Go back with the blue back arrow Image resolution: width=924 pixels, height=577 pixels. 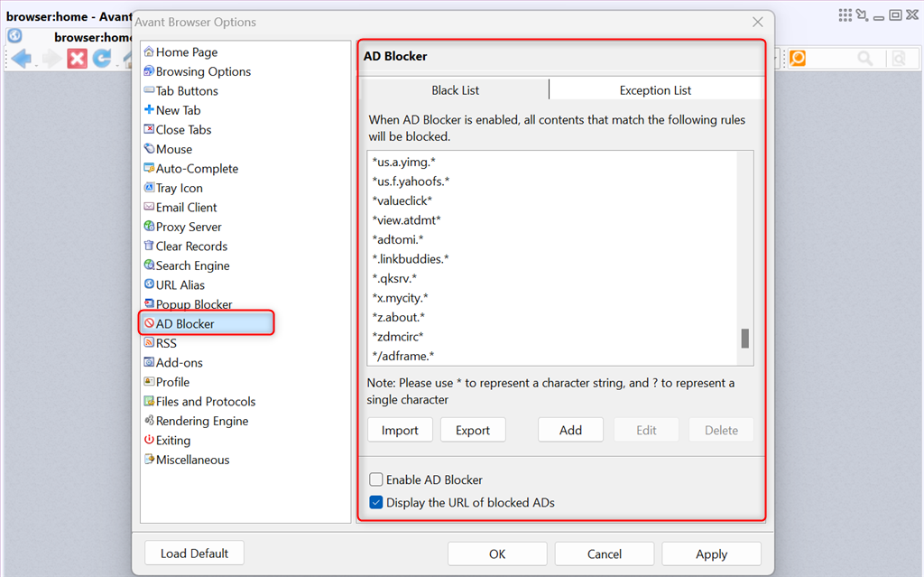click(21, 59)
